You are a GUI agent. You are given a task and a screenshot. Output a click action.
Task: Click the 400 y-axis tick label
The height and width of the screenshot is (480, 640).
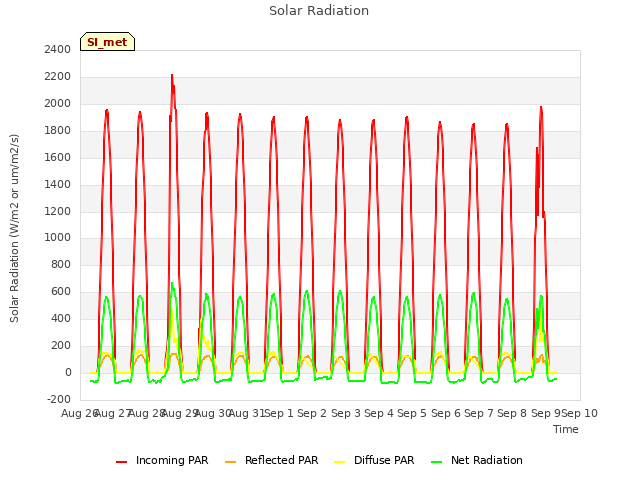point(61,318)
